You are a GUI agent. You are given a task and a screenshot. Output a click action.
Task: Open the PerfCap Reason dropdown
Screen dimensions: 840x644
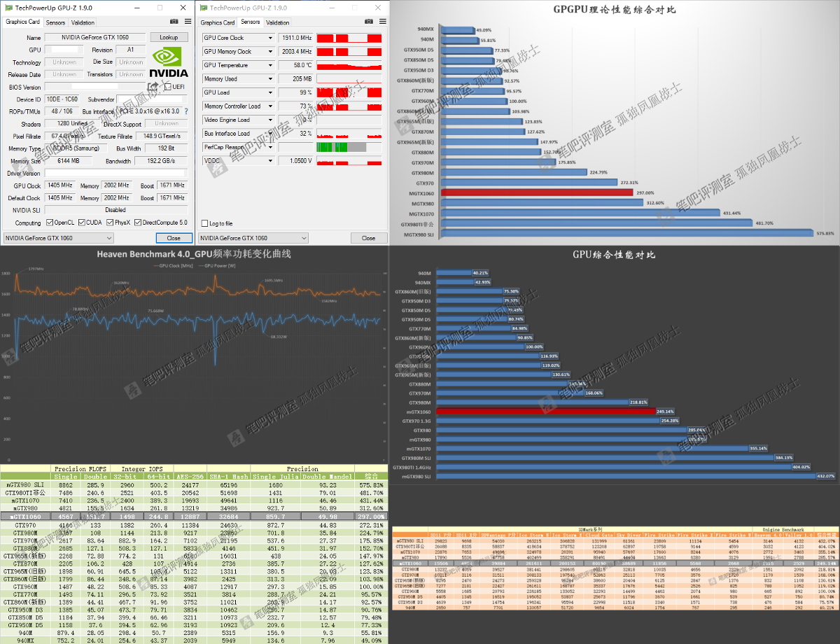[x=270, y=147]
